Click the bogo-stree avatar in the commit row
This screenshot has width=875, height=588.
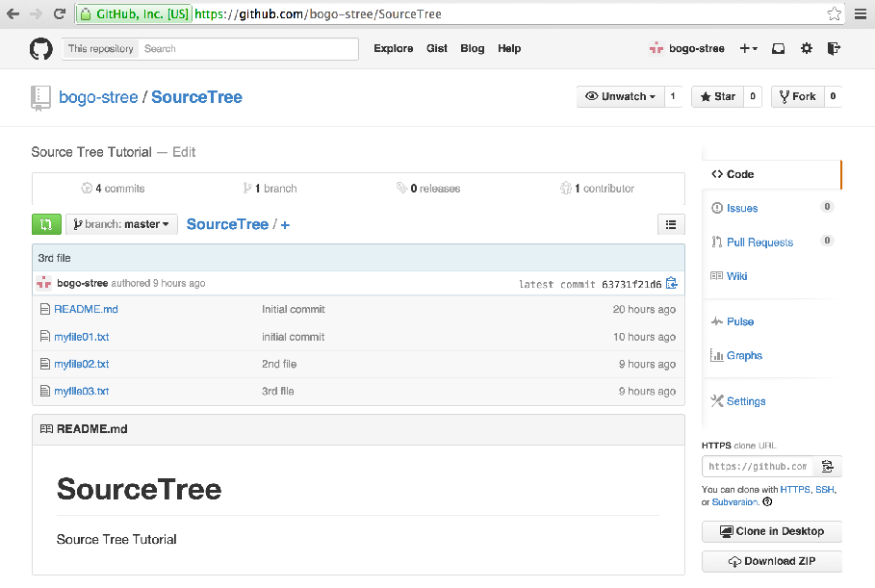click(x=43, y=283)
